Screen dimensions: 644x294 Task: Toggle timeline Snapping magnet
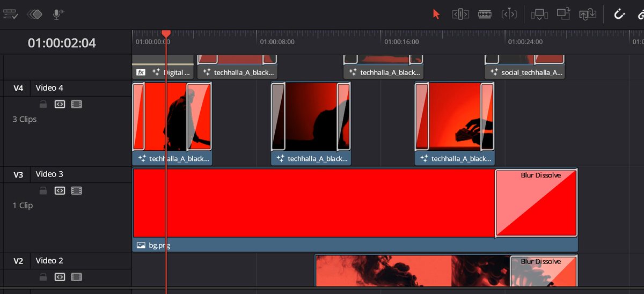click(x=619, y=14)
